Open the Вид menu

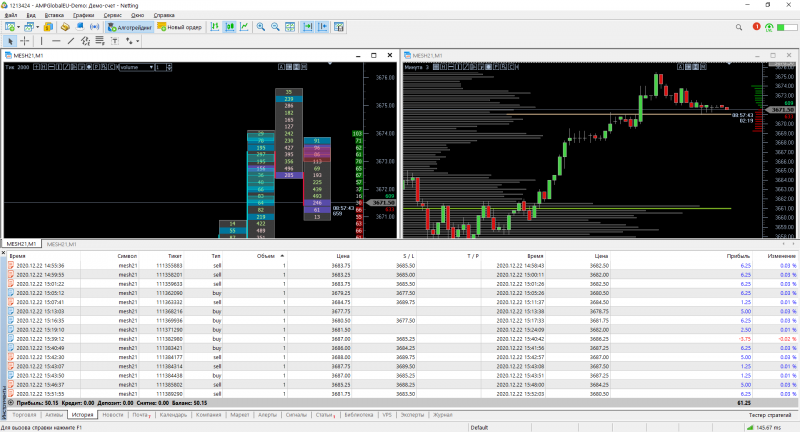(31, 15)
